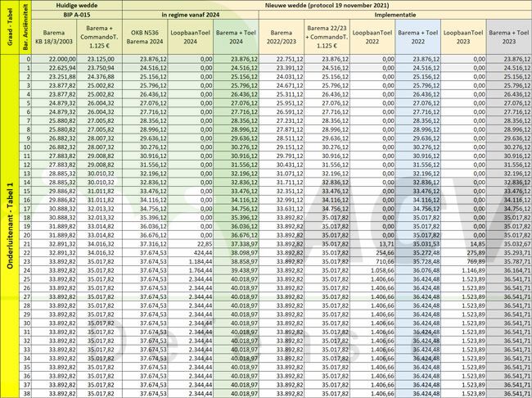Click the 'Onderluitenant - Tabel 1' side label
Screen dimensions: 532x398
point(10,226)
